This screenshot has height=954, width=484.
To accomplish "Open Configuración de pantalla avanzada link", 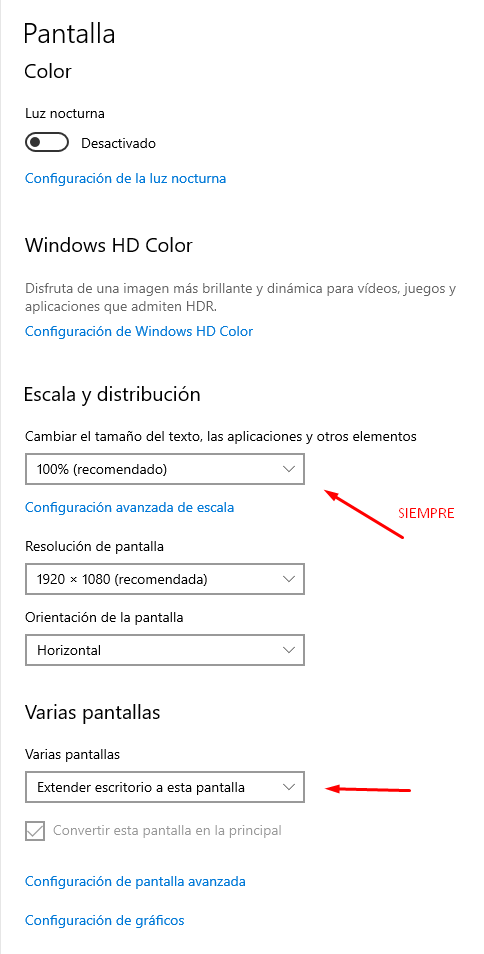I will [x=135, y=881].
